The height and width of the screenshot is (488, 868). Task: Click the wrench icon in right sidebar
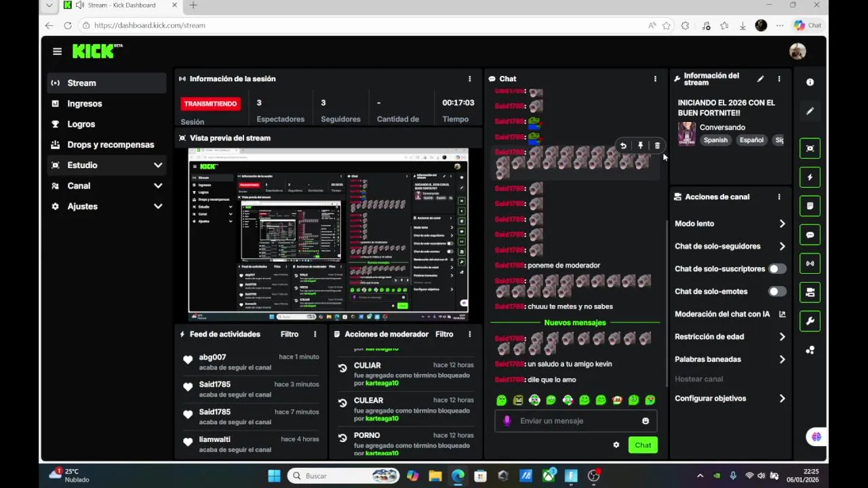pos(810,321)
